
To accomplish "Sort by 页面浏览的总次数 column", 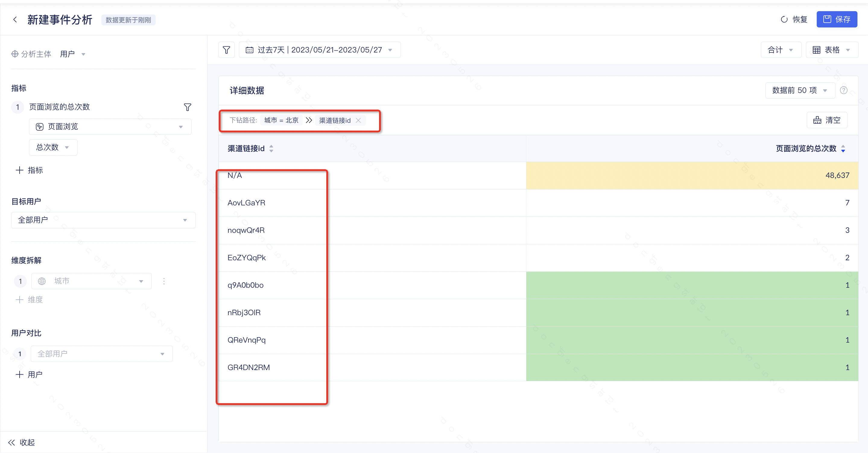I will (843, 149).
